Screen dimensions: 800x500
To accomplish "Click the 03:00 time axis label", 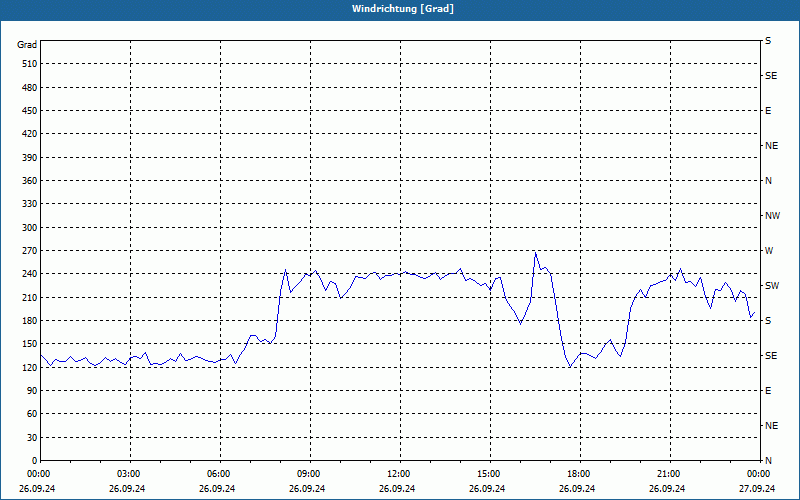I will pyautogui.click(x=129, y=474).
